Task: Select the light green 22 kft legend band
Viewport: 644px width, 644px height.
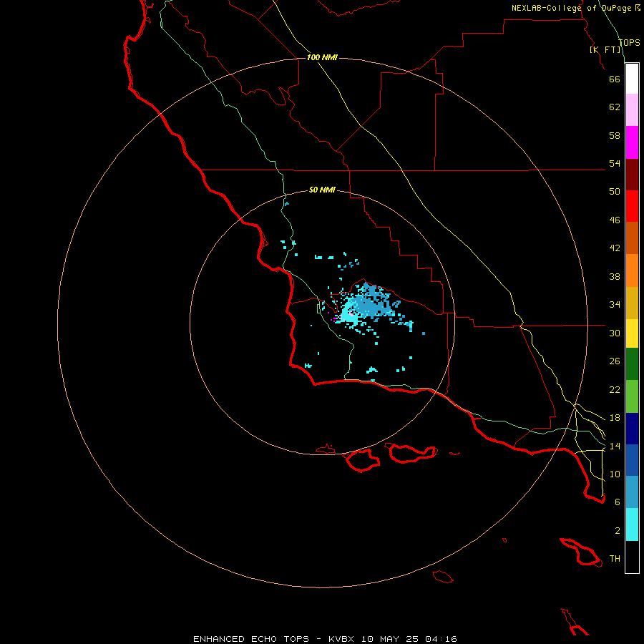Action: [x=632, y=396]
